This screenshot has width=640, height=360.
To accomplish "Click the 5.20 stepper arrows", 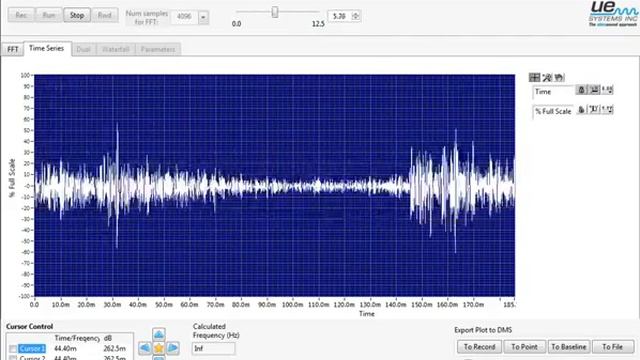I will click(x=356, y=16).
